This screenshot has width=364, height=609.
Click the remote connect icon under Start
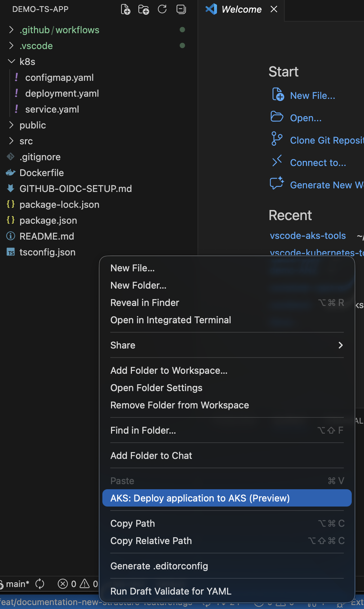[277, 161]
